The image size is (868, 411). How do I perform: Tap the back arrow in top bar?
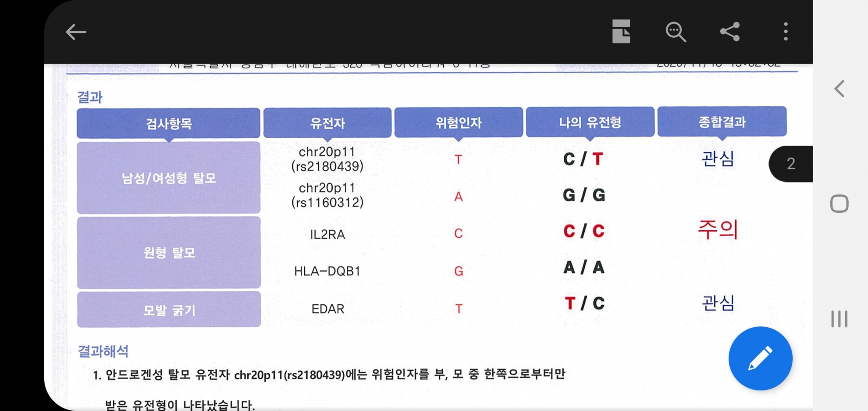coord(76,32)
